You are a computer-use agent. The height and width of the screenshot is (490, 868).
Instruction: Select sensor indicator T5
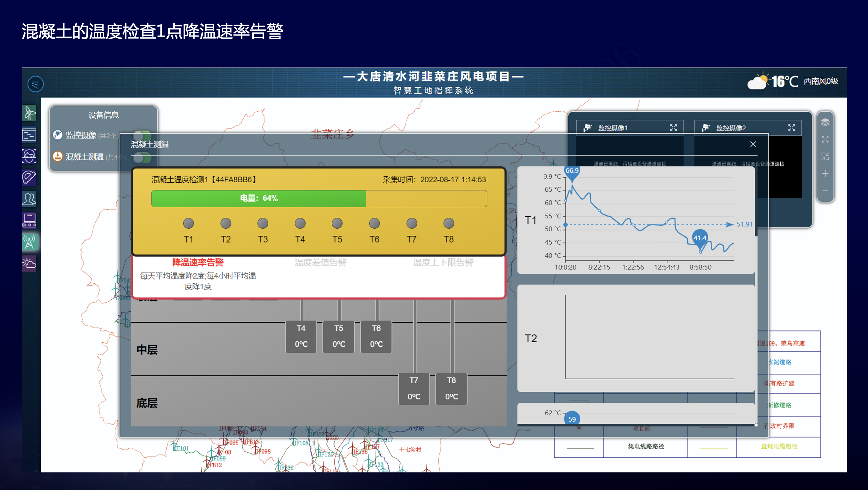(x=337, y=224)
